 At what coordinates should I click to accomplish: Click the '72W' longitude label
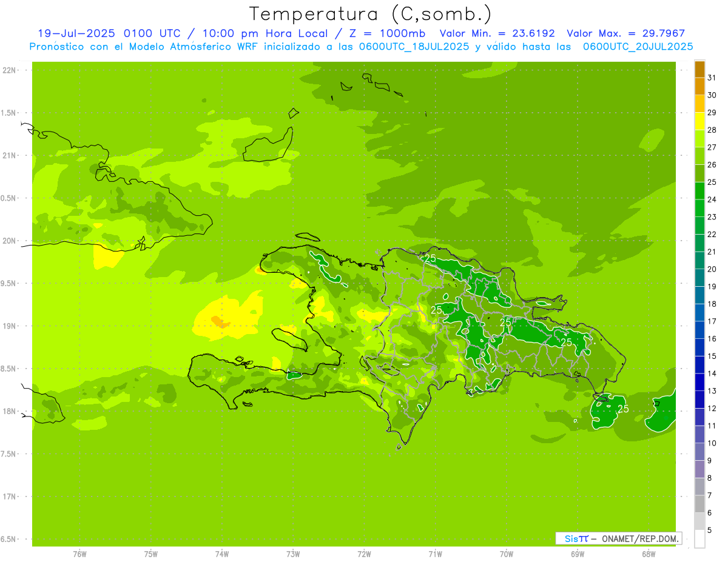[x=365, y=554]
